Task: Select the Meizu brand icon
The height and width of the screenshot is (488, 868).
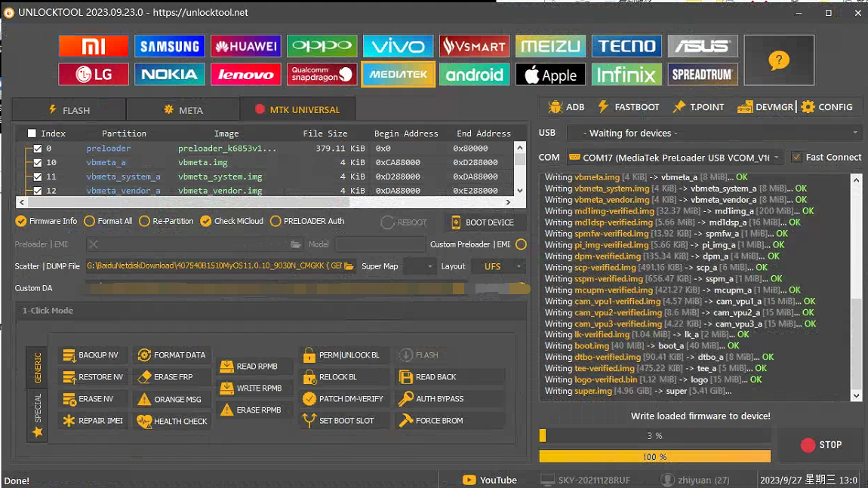Action: click(550, 46)
